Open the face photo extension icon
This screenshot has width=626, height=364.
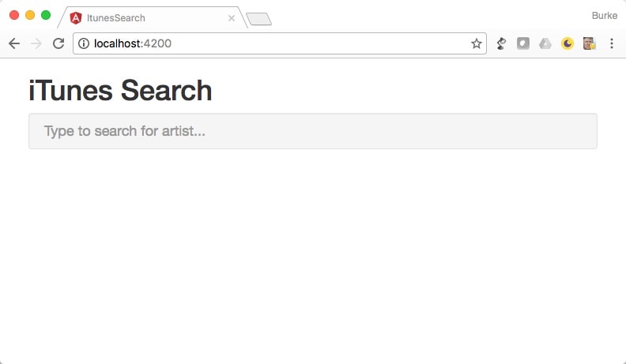[x=590, y=43]
